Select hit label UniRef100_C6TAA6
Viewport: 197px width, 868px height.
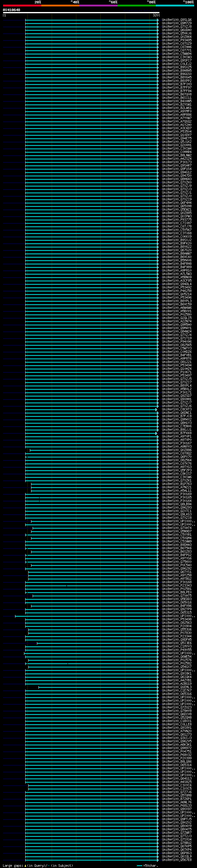point(177,47)
